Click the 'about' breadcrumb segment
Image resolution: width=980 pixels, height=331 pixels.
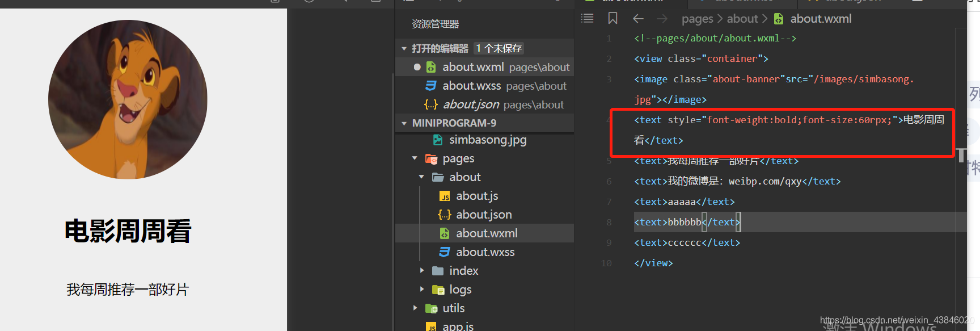tap(742, 19)
